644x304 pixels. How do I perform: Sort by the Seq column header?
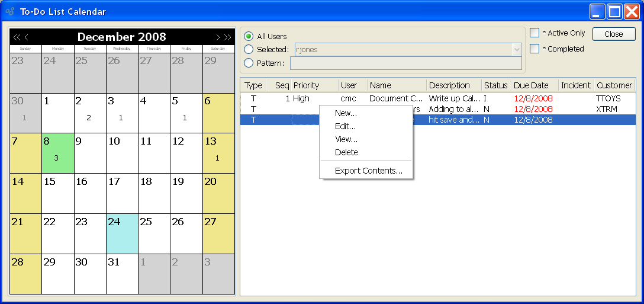pos(279,85)
